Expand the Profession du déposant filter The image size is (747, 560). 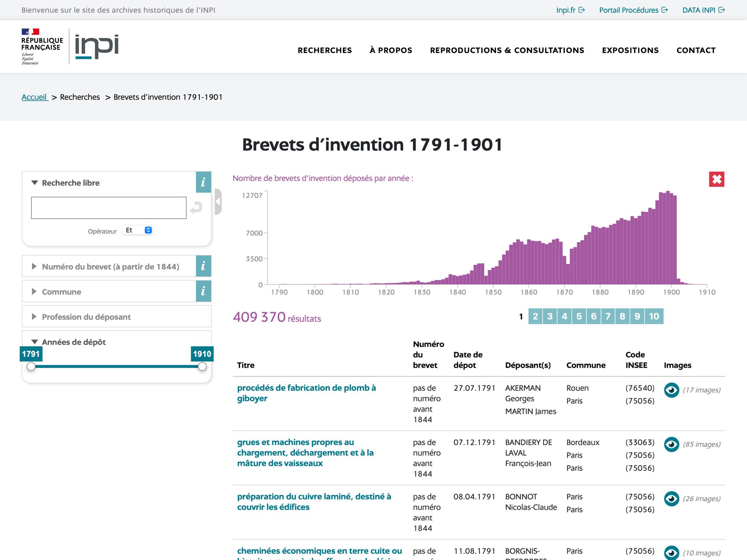tap(86, 317)
